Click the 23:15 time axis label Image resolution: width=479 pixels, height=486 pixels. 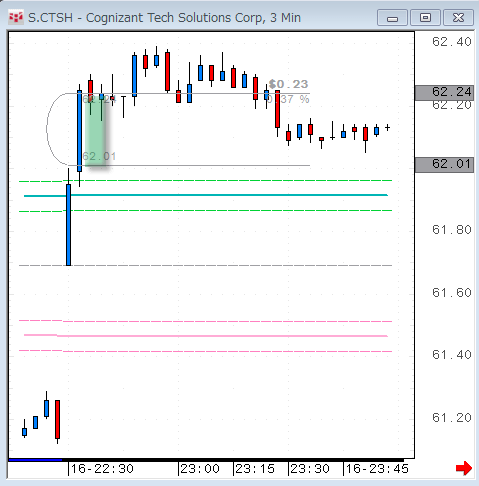tap(255, 469)
